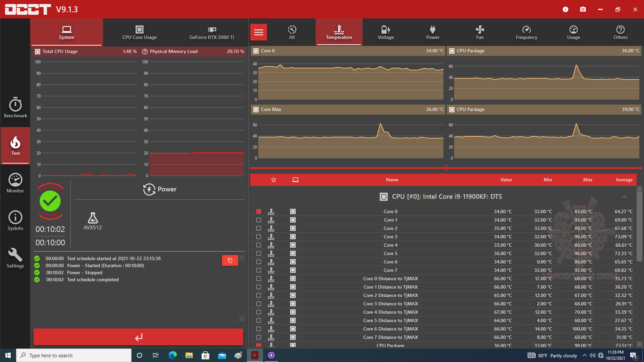Click the red hamburger menu button
644x362 pixels.
(259, 32)
